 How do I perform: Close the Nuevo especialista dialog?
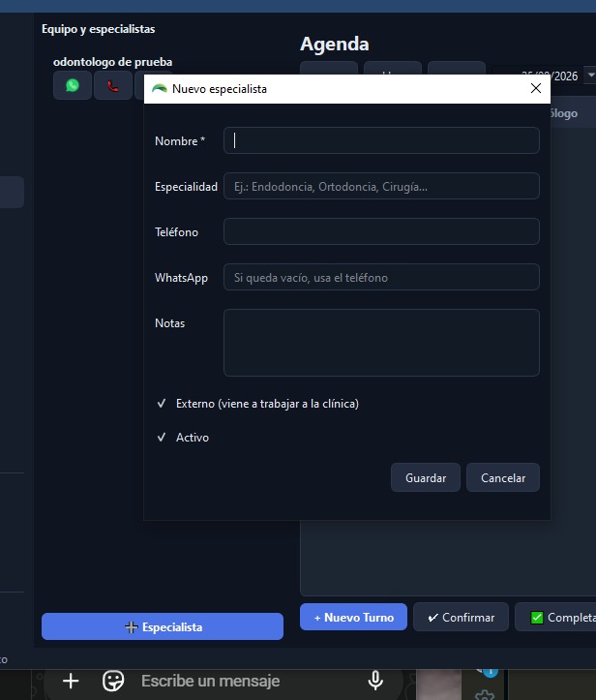click(x=536, y=88)
